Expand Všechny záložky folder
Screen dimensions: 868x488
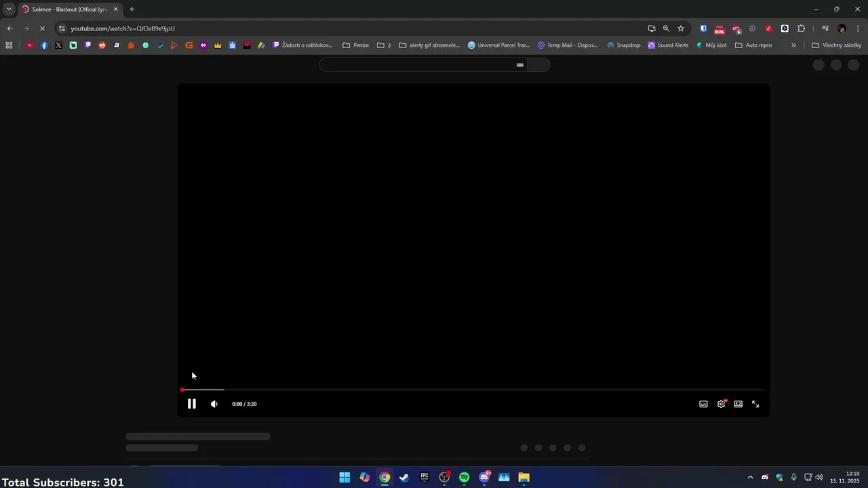837,45
